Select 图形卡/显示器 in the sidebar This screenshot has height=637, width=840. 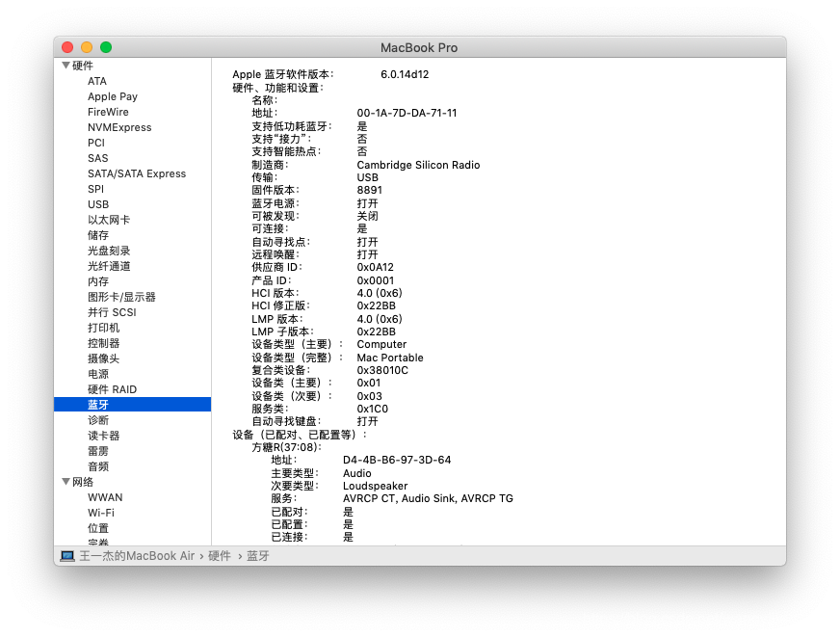(121, 297)
